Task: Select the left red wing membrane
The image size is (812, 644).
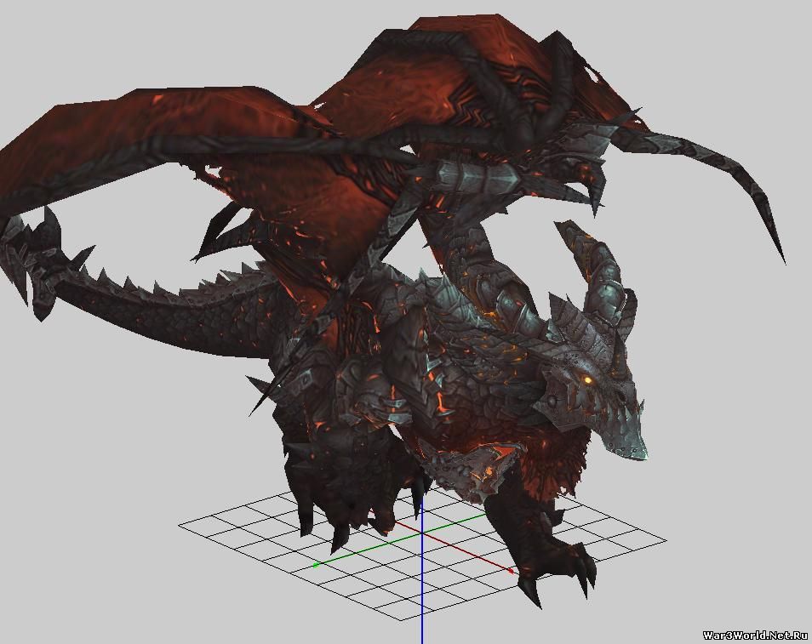Action: point(128,136)
